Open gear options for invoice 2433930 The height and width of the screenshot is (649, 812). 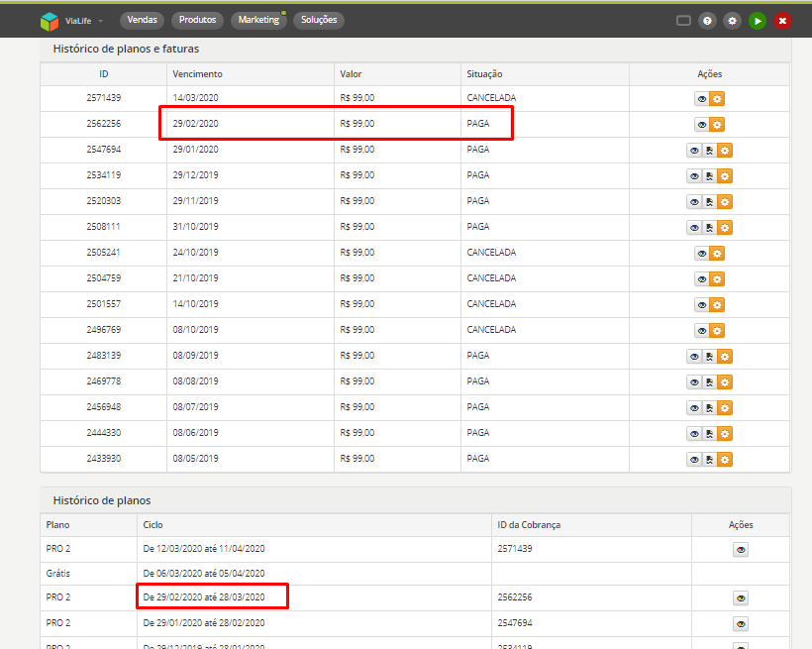pos(725,460)
